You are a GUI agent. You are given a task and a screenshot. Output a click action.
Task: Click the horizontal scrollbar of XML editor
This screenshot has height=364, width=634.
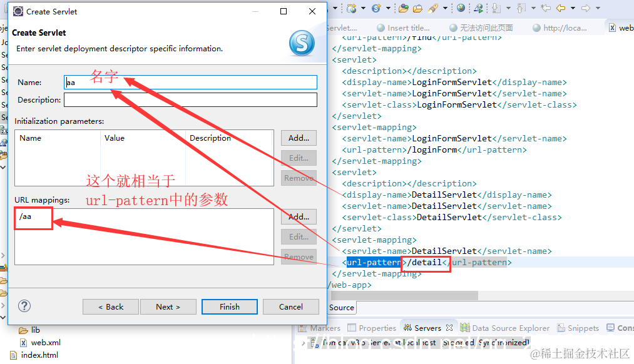coord(404,295)
